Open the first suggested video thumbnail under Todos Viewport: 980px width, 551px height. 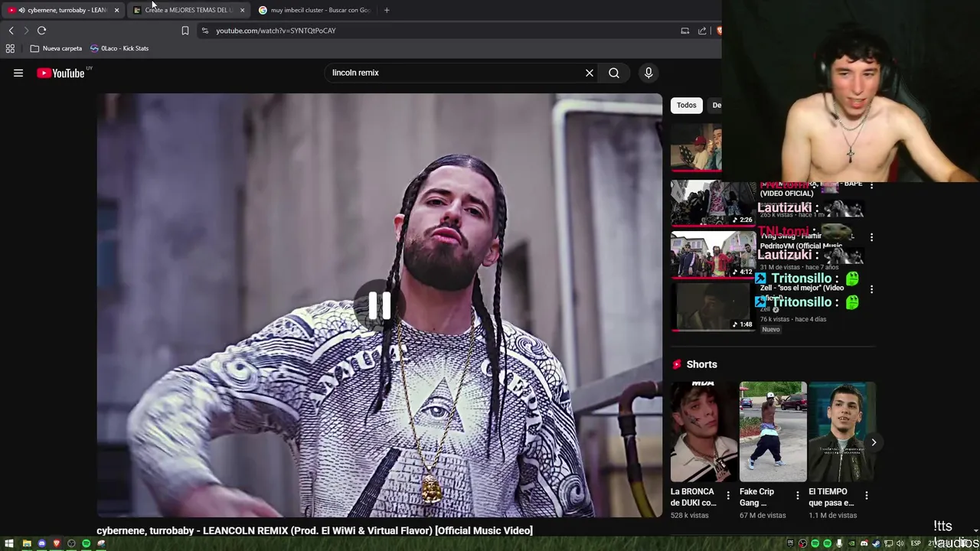point(696,148)
